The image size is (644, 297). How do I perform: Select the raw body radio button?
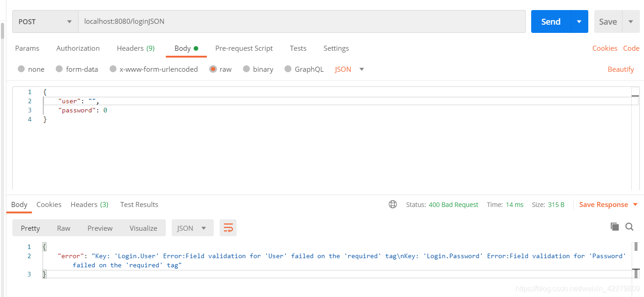point(213,69)
